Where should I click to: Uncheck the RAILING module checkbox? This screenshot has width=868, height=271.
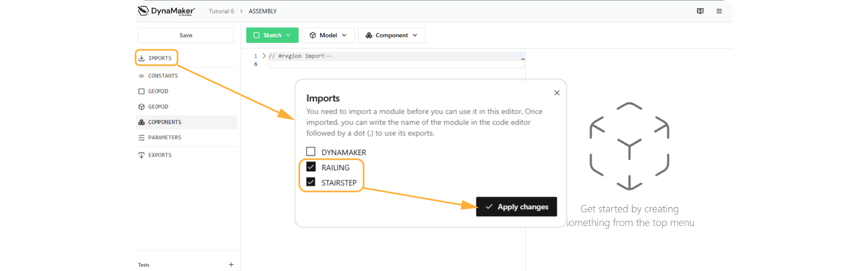coord(311,167)
